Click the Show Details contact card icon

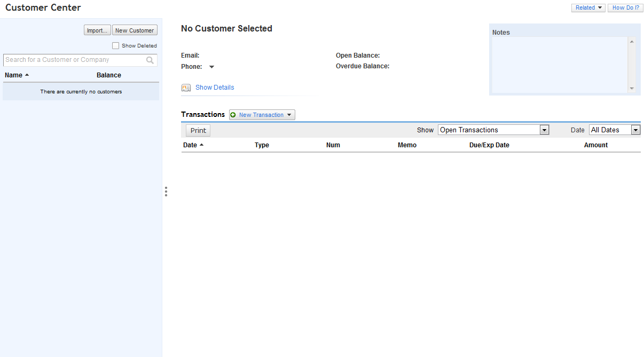[x=186, y=88]
